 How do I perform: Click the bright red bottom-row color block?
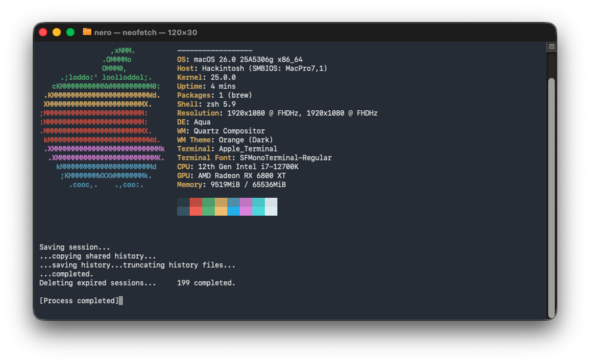(x=196, y=211)
